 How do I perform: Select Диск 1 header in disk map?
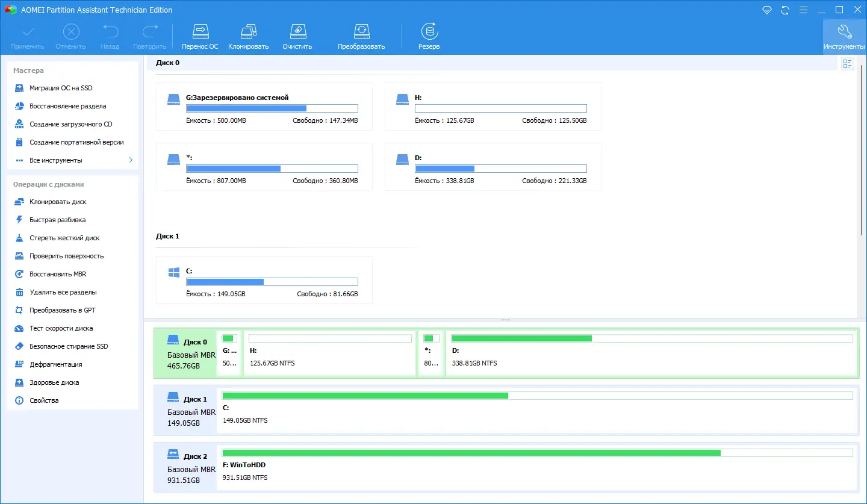pos(185,411)
